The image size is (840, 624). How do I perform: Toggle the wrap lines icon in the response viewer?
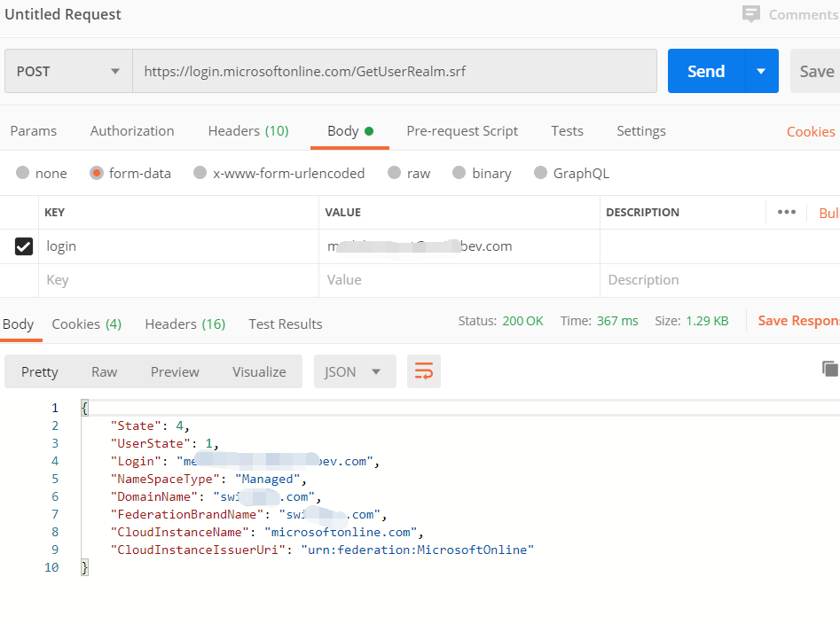[423, 371]
